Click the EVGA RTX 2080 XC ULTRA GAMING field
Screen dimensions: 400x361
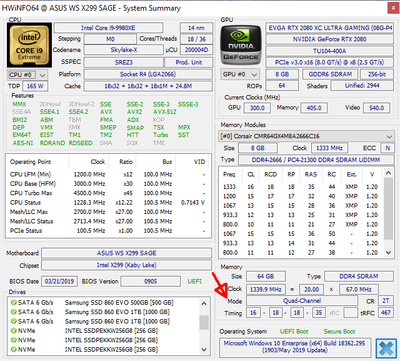[x=330, y=28]
